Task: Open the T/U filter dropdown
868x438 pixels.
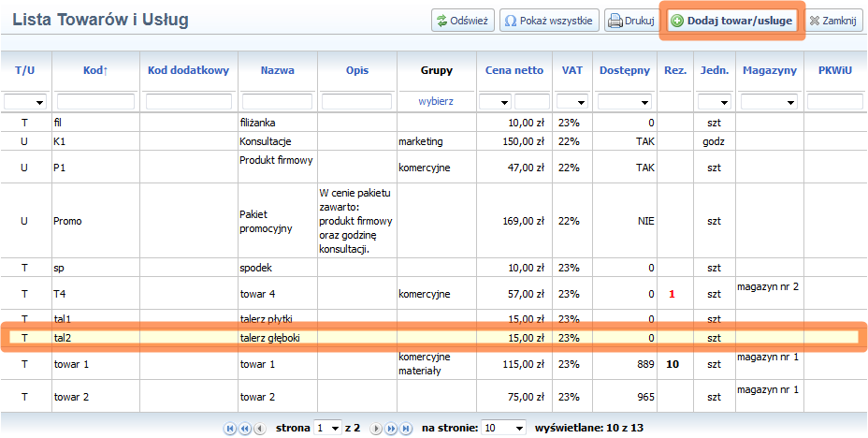Action: click(26, 101)
